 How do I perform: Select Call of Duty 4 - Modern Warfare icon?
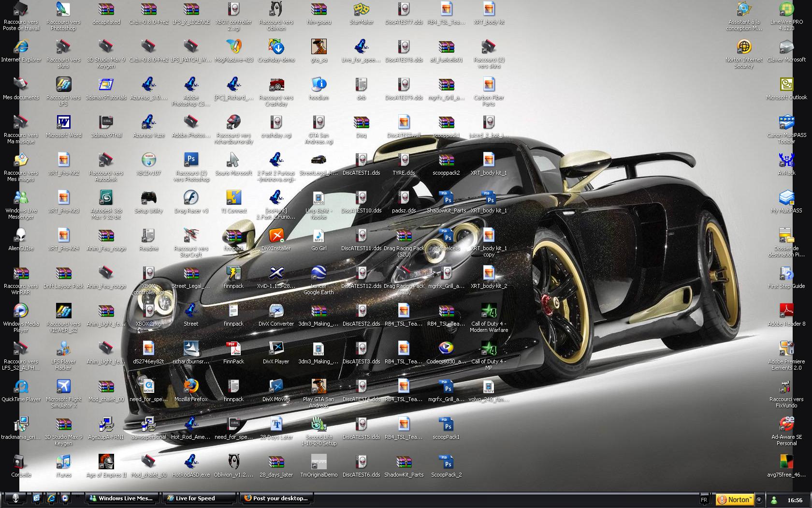(x=489, y=311)
